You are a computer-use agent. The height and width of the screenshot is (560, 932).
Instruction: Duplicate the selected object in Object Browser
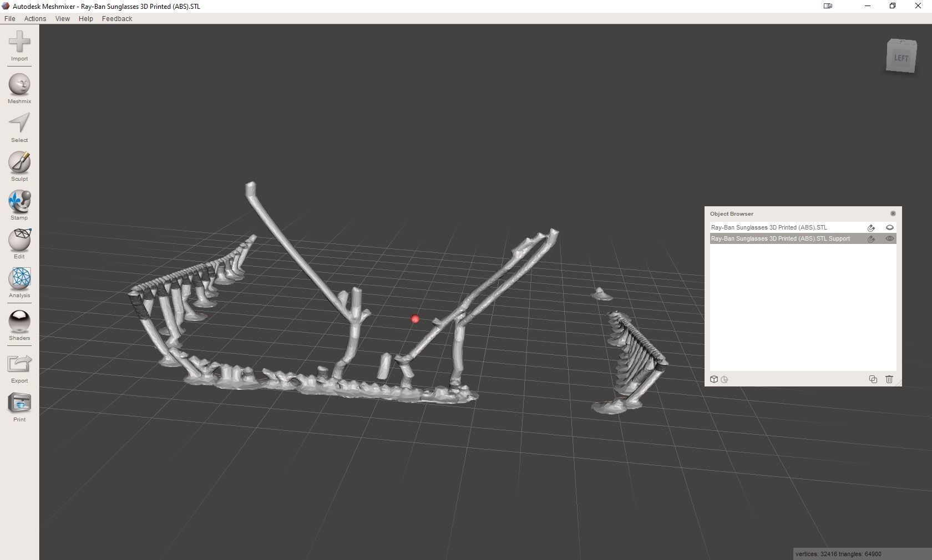[x=873, y=379]
